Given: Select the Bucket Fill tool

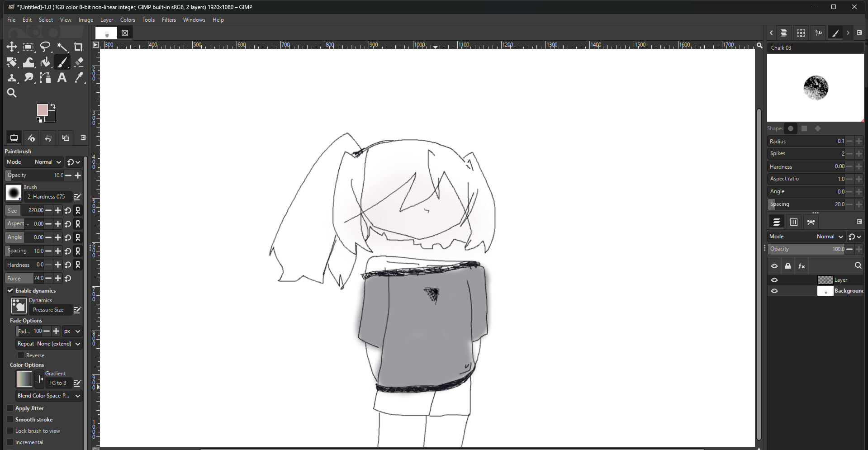Looking at the screenshot, I should (x=45, y=62).
